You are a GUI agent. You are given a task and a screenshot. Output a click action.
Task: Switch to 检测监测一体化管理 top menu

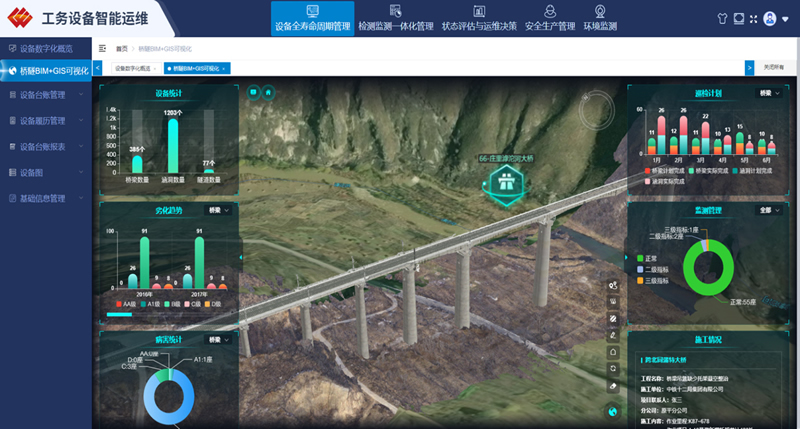pyautogui.click(x=395, y=26)
